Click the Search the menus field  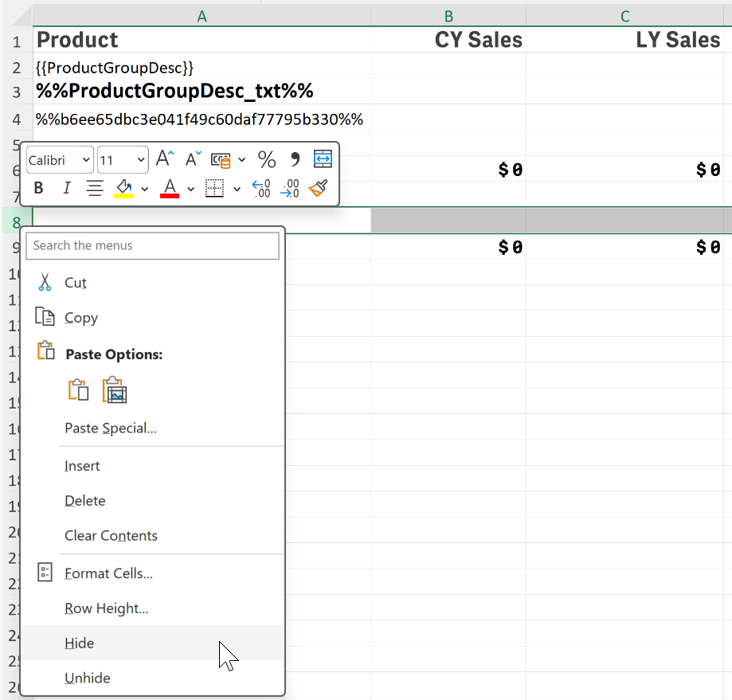click(152, 245)
